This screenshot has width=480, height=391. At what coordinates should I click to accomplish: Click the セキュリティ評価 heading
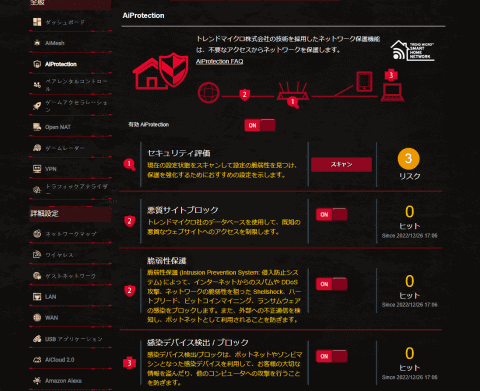179,153
